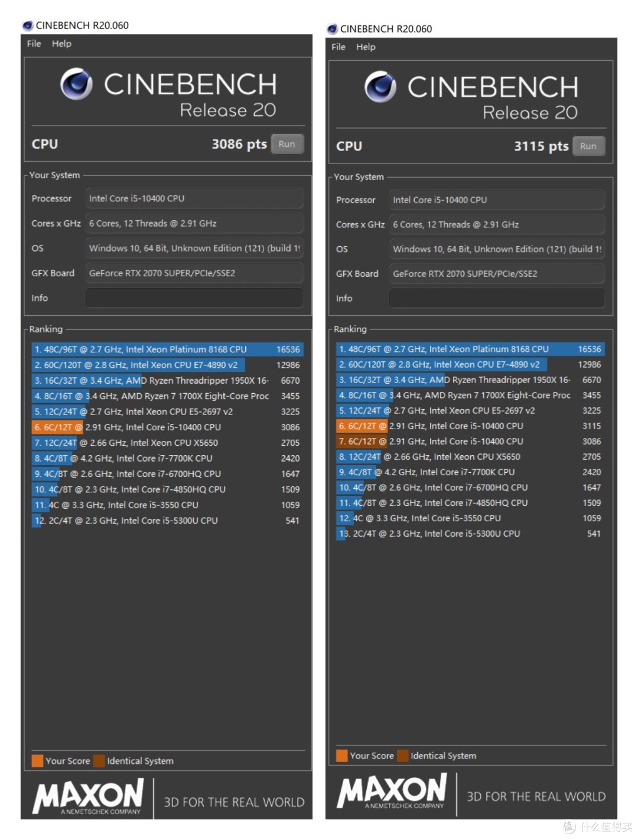The image size is (638, 840).
Task: Click Your Score orange swatch in right window
Action: pyautogui.click(x=341, y=756)
